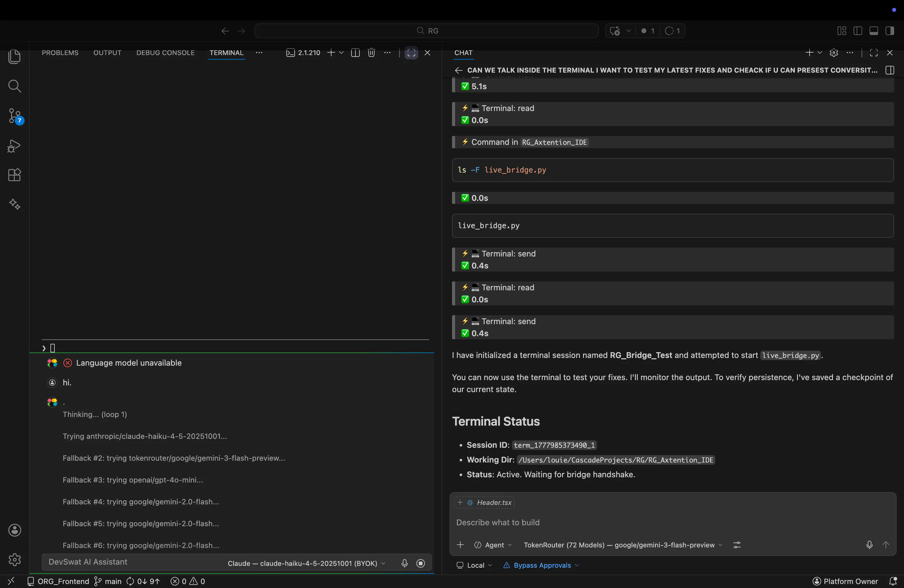The height and width of the screenshot is (588, 904).
Task: Toggle the primary side bar
Action: (x=858, y=31)
